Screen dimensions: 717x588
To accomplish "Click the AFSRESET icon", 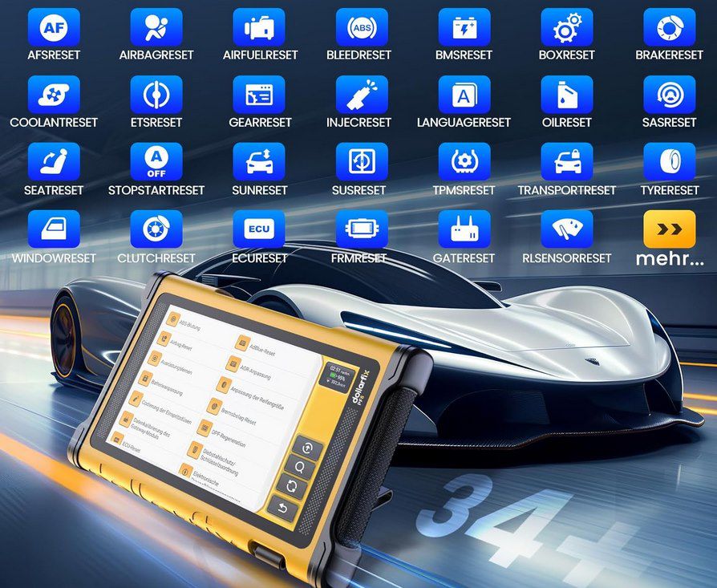I will pos(54,28).
